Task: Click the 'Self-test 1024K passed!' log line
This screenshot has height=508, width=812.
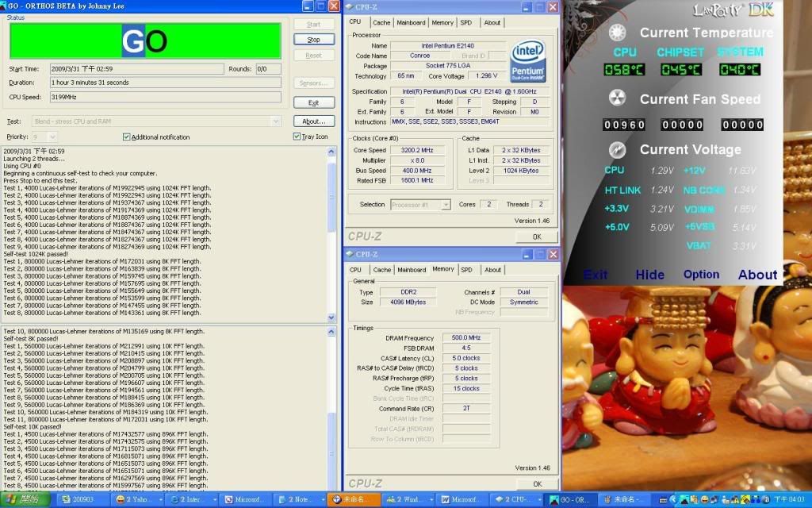Action: (x=36, y=254)
